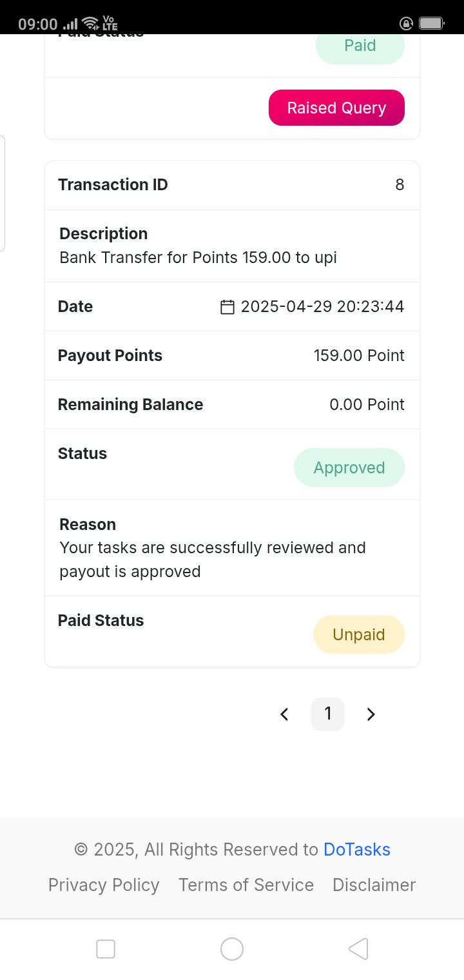Go to previous page using left chevron
The width and height of the screenshot is (464, 980).
[284, 714]
